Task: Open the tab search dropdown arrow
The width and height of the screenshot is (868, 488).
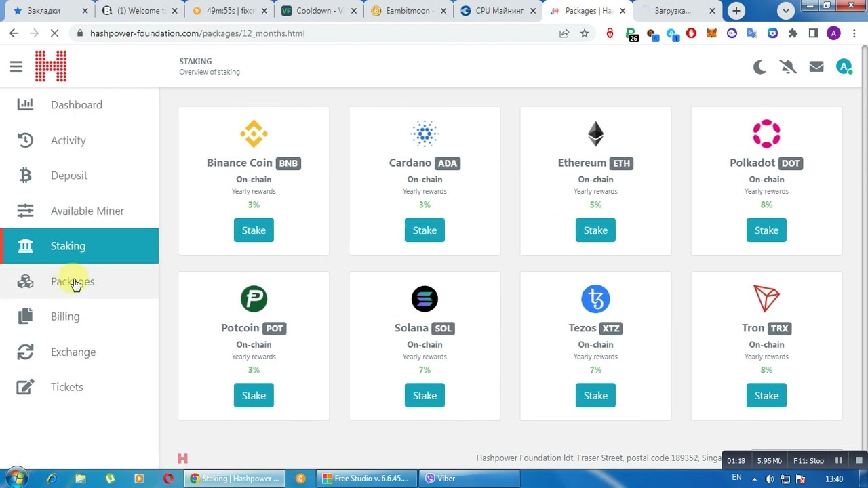Action: click(x=786, y=11)
